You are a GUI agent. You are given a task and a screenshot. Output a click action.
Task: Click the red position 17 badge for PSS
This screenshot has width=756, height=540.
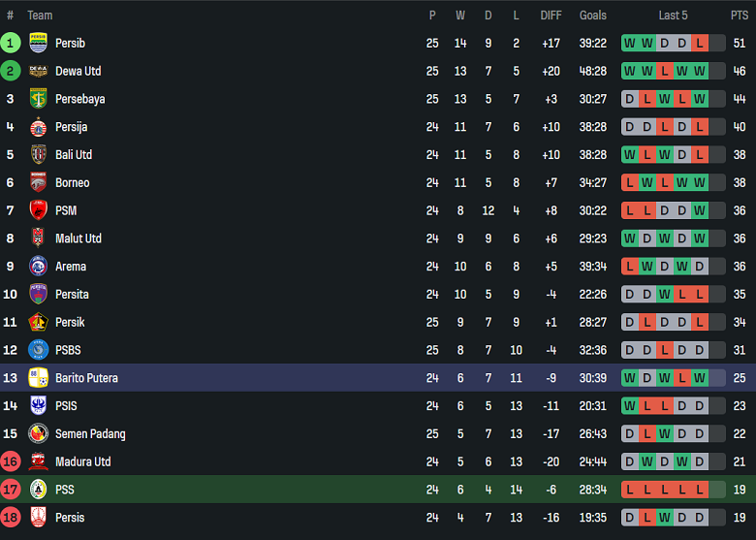(11, 490)
